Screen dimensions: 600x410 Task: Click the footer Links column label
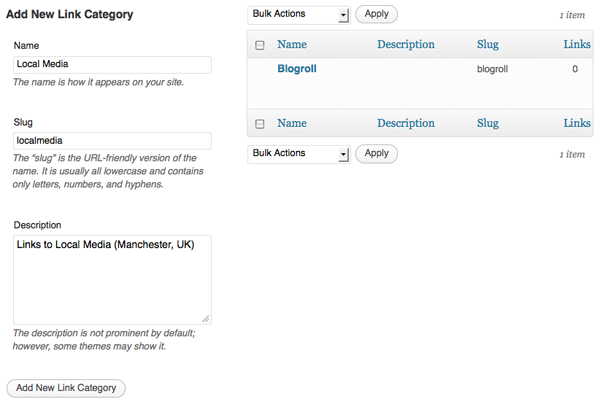(x=577, y=124)
